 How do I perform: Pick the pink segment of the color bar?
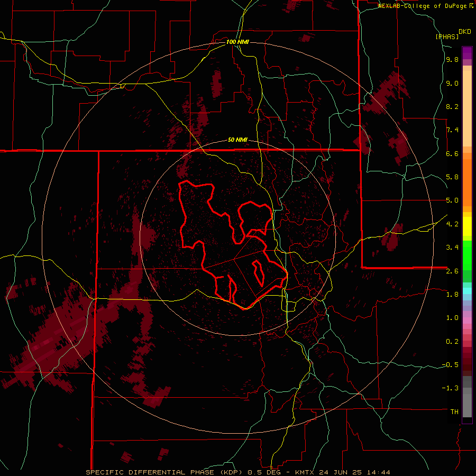467,321
